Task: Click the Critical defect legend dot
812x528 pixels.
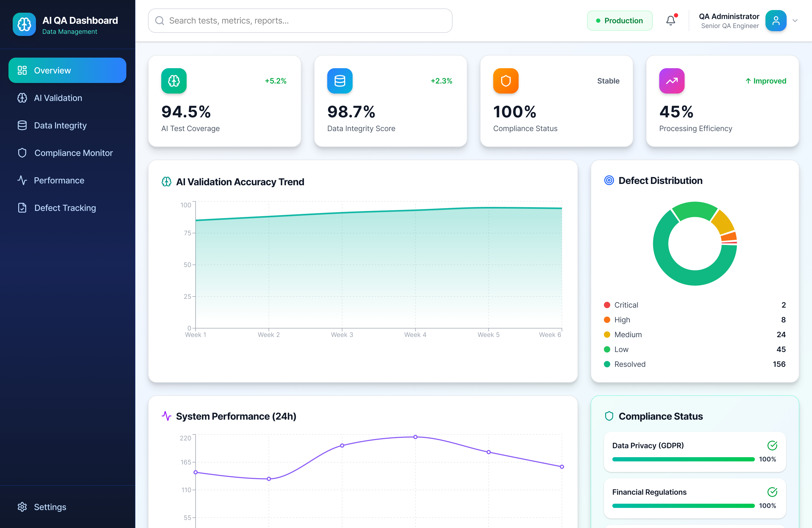Action: (607, 305)
